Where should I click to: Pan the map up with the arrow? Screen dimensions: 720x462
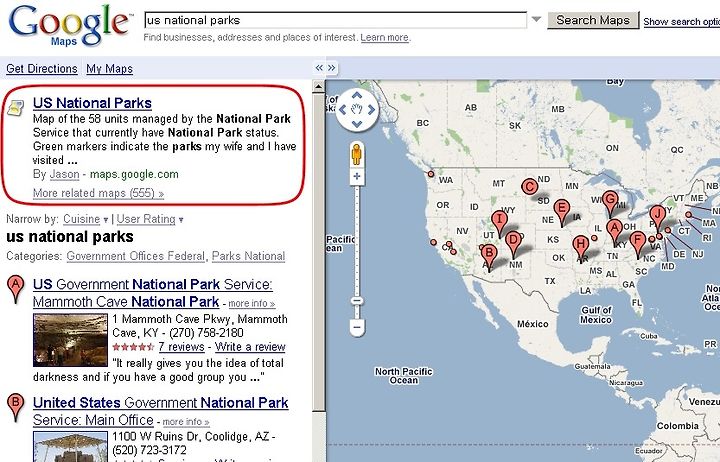(357, 96)
